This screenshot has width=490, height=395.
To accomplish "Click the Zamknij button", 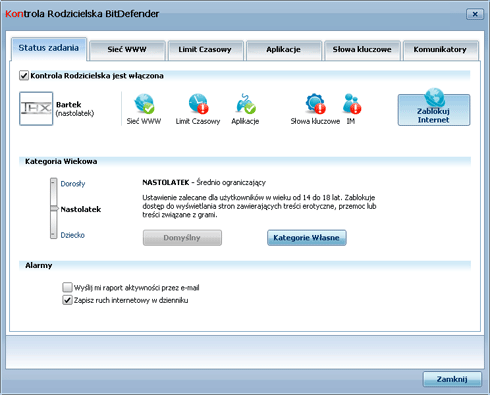I will tap(452, 379).
